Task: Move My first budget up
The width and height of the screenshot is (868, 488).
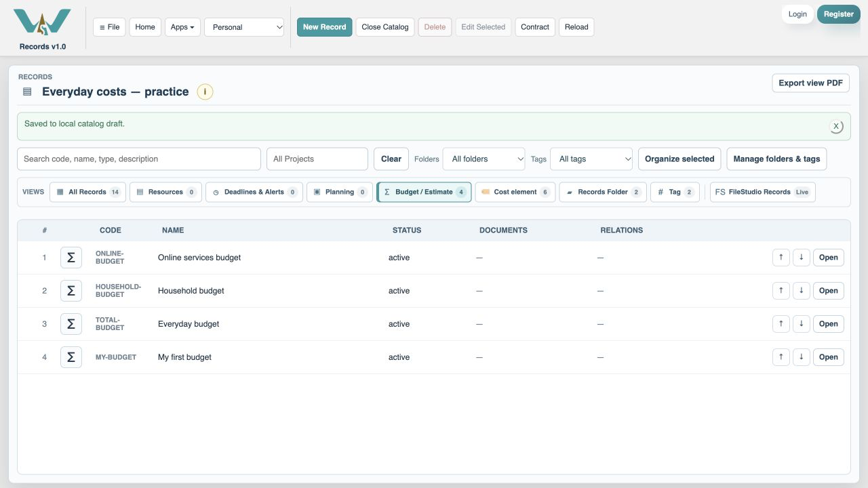Action: point(781,357)
